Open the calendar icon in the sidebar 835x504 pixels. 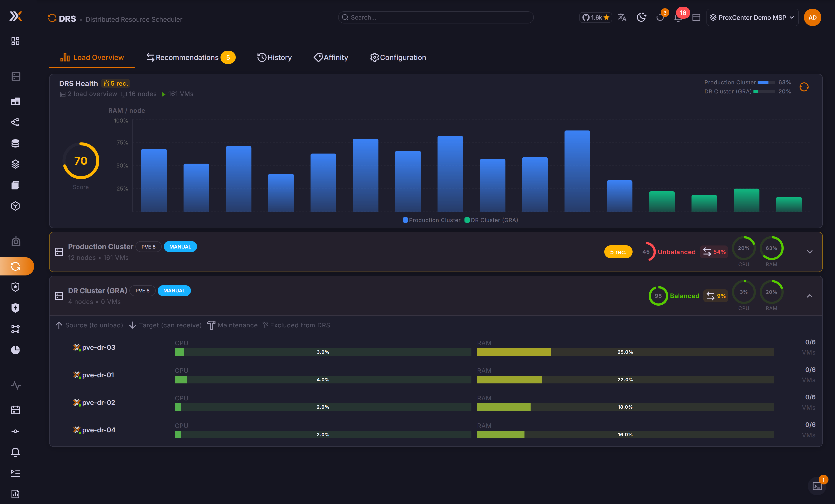15,410
